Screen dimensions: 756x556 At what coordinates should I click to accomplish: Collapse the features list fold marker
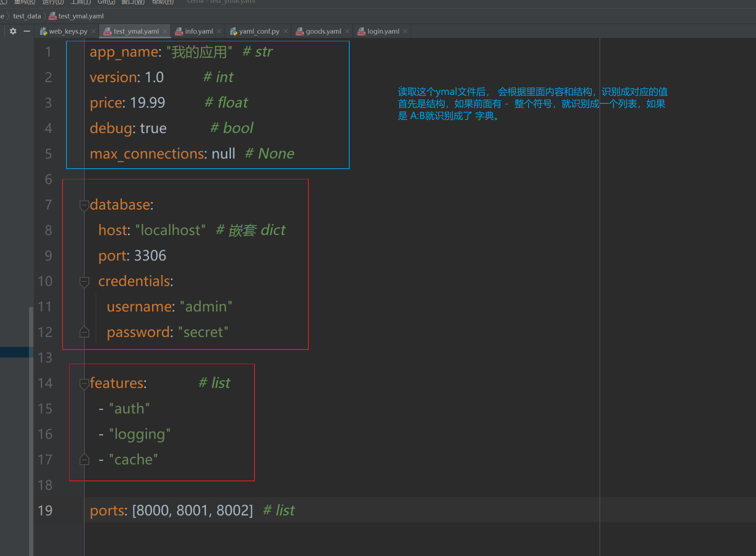(84, 383)
